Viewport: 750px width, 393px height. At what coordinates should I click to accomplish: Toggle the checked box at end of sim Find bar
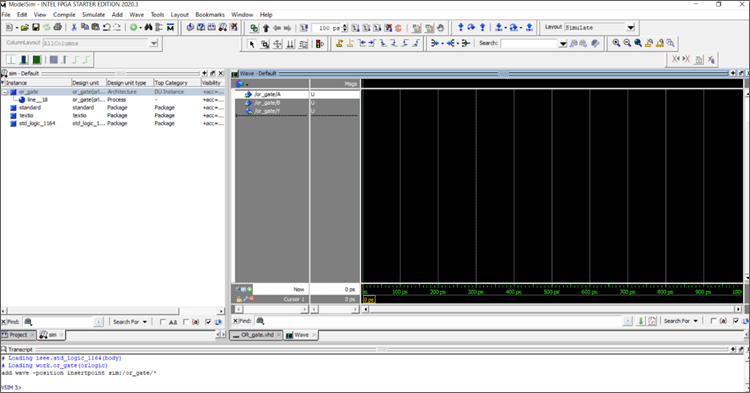point(208,322)
